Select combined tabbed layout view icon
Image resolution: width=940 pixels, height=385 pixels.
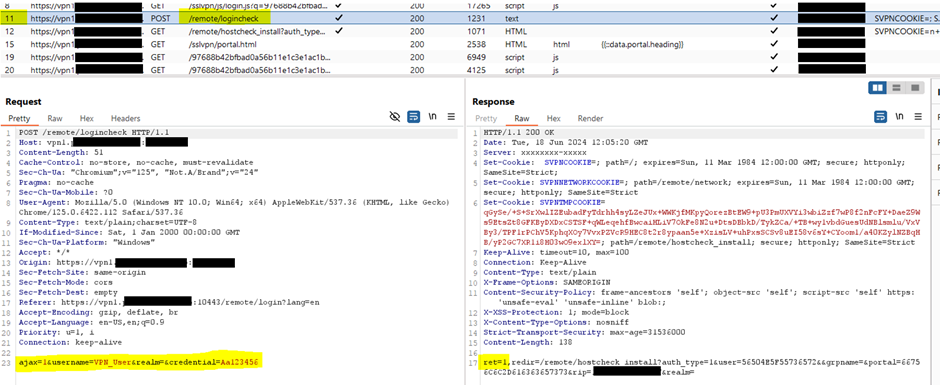[x=914, y=88]
